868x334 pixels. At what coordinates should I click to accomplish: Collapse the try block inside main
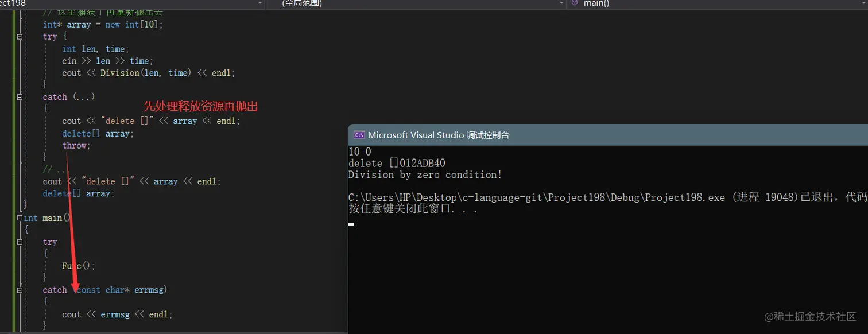(x=19, y=242)
